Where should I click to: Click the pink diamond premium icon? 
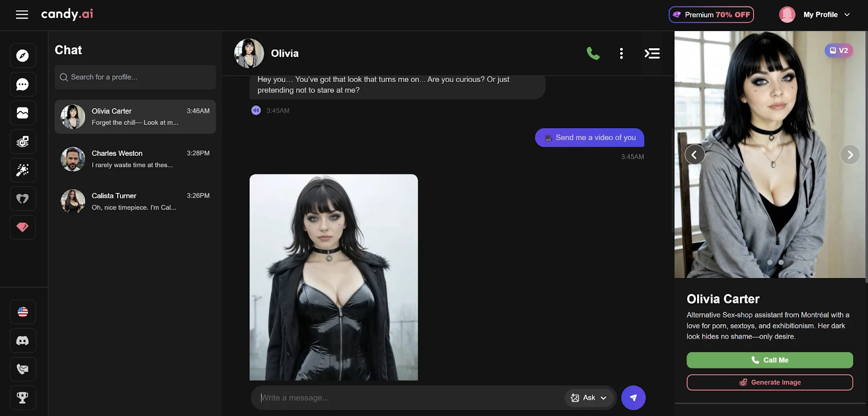[x=23, y=227]
